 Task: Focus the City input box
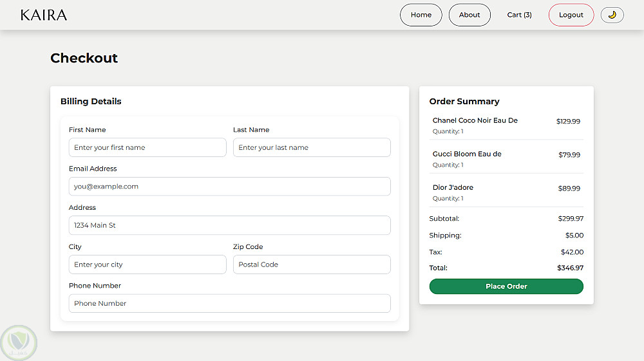pos(147,264)
